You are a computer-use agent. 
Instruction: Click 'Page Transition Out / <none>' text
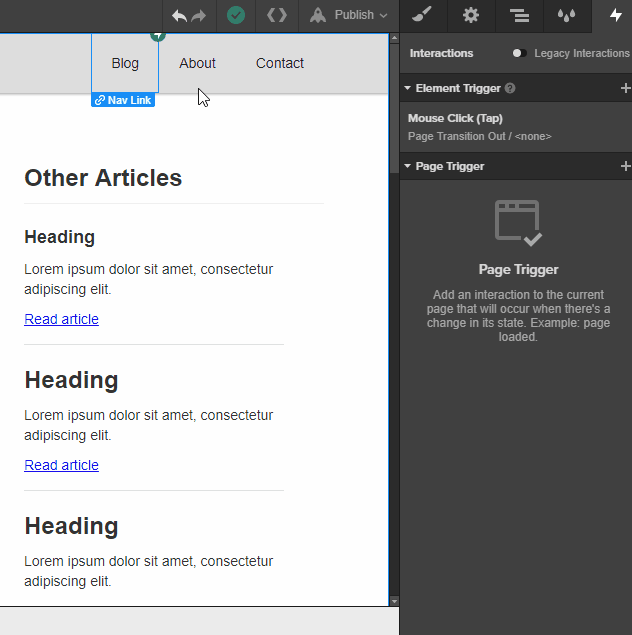(x=480, y=136)
